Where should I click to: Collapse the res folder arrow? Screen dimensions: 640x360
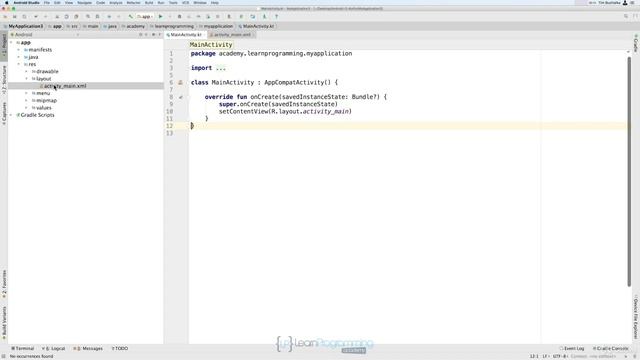coord(19,64)
